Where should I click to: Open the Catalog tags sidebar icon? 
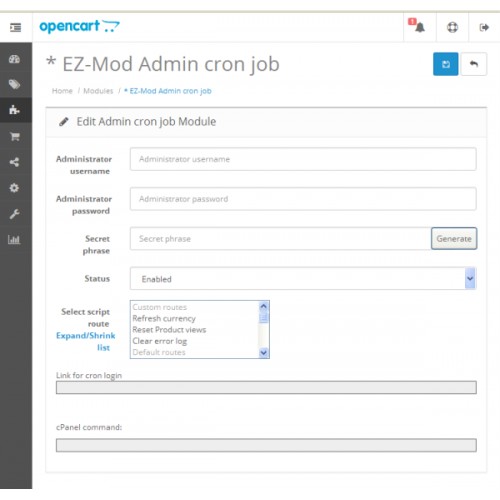click(x=14, y=85)
